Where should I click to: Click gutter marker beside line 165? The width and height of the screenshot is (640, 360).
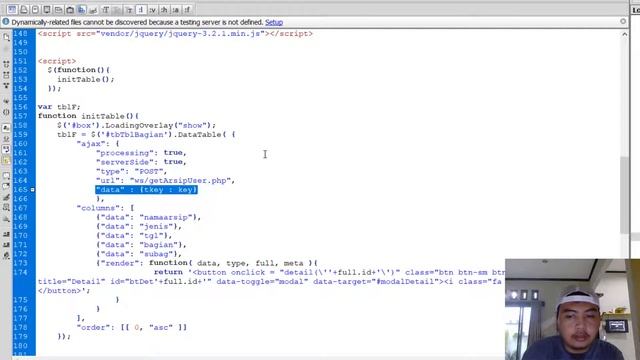(x=33, y=190)
